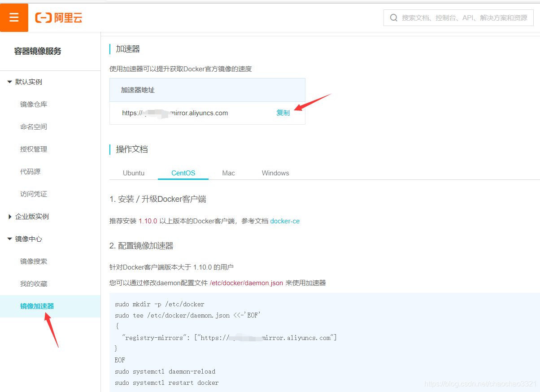Click /etc/docker/daemon.json red path text
Viewport: 540px width, 392px height.
[x=246, y=283]
